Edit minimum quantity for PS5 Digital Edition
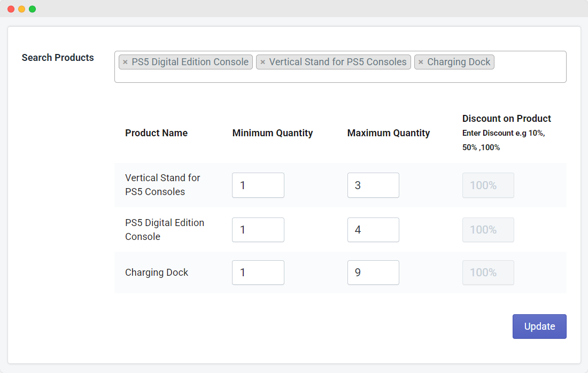588x373 pixels. tap(258, 230)
